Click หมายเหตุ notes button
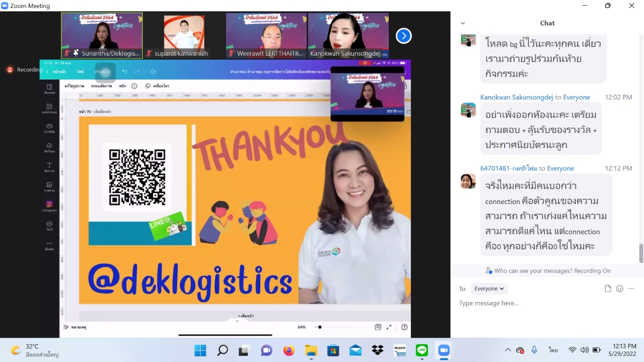 [75, 327]
